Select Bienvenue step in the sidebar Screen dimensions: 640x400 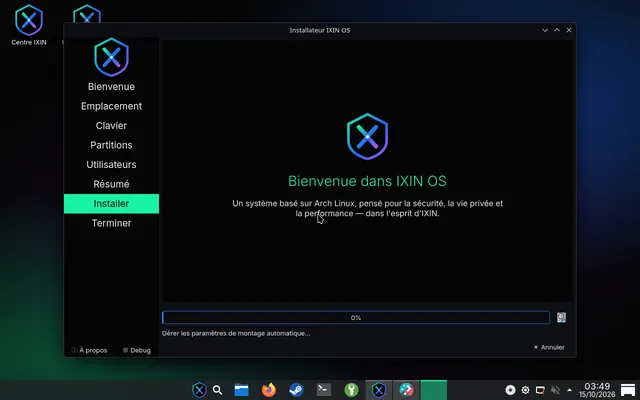111,87
